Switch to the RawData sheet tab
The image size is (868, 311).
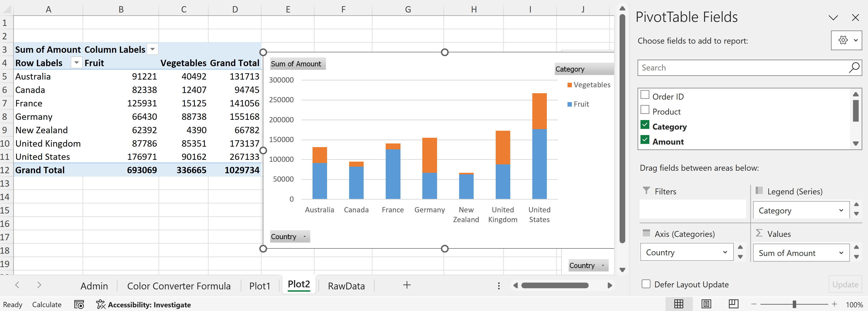tap(346, 286)
